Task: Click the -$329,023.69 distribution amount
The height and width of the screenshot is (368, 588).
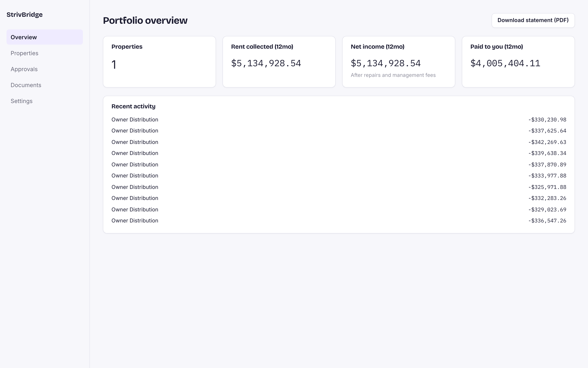Action: (547, 210)
